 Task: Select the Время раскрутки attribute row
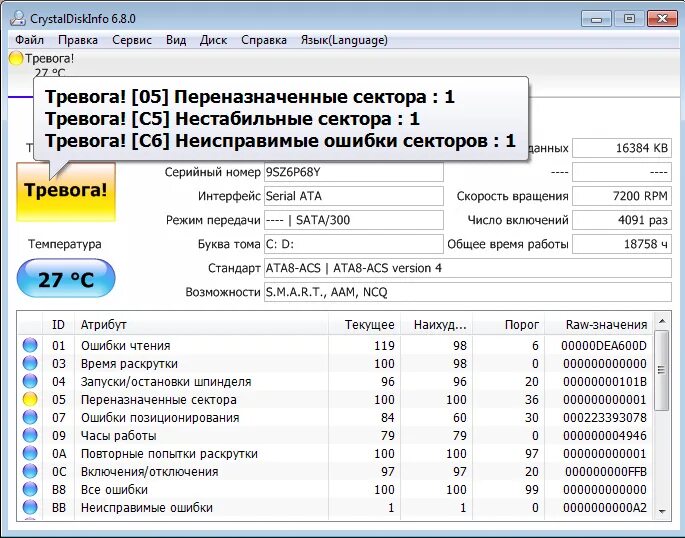(336, 363)
